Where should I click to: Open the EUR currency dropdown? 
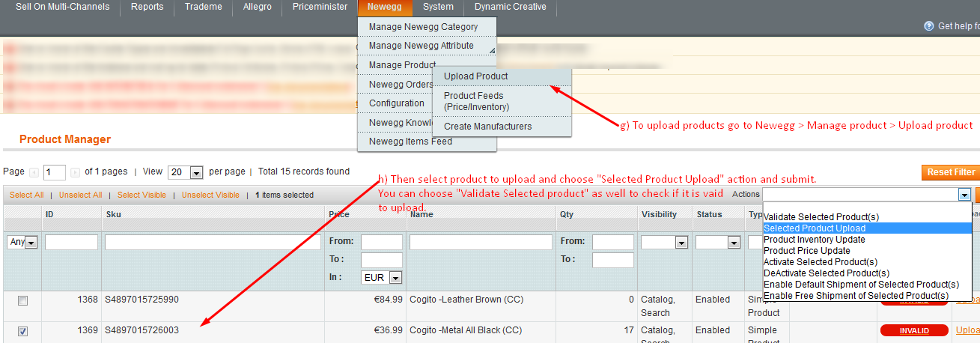(x=382, y=277)
